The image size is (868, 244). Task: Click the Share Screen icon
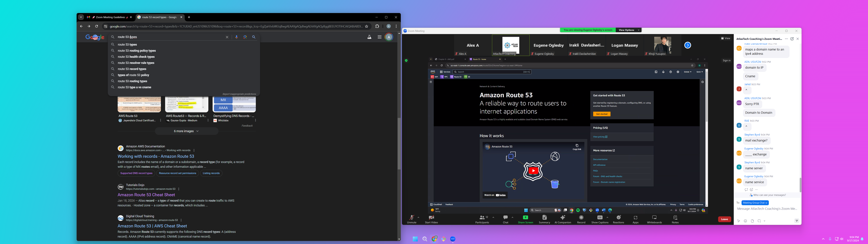pyautogui.click(x=525, y=218)
